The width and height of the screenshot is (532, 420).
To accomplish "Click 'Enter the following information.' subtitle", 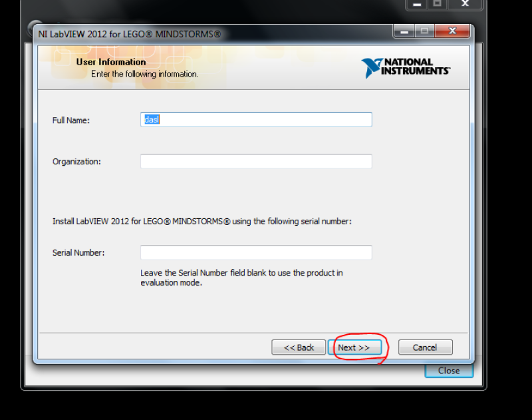I will (x=144, y=74).
